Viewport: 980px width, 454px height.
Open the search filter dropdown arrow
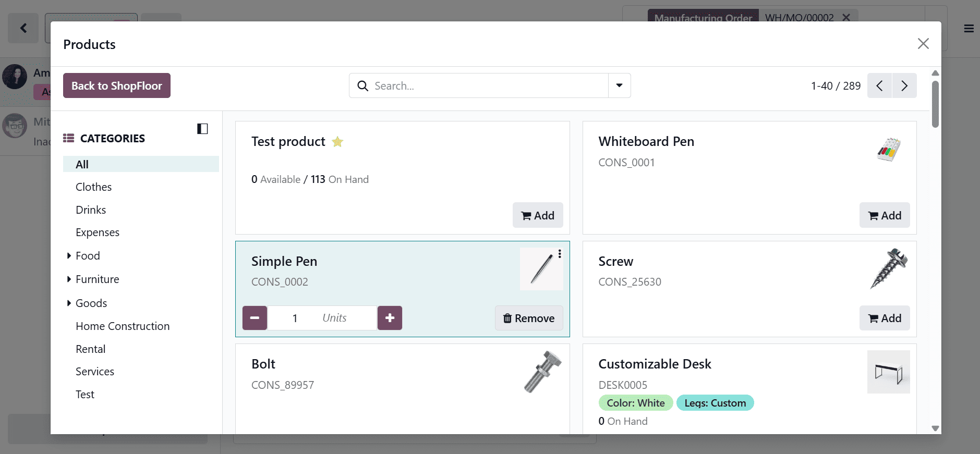tap(619, 85)
